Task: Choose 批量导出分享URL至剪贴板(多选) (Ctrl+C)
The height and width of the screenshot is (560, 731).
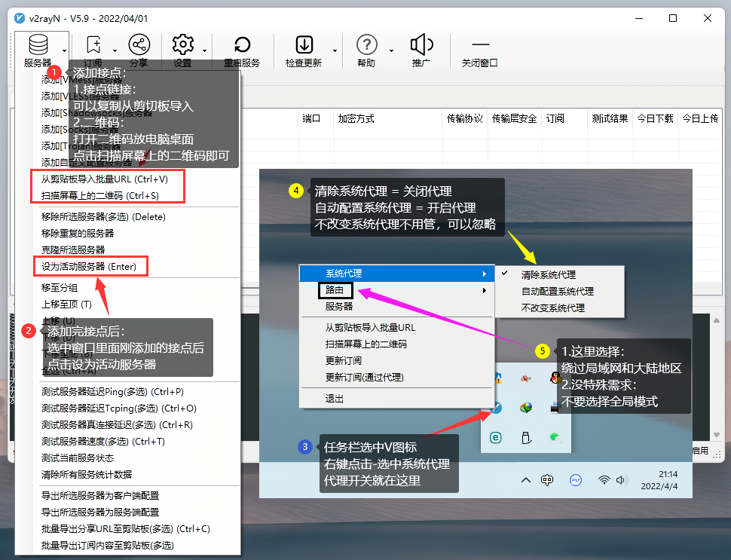Action: coord(125,529)
